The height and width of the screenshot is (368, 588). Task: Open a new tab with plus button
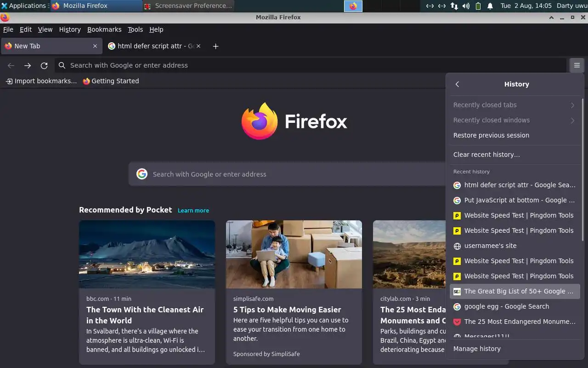[x=215, y=46]
